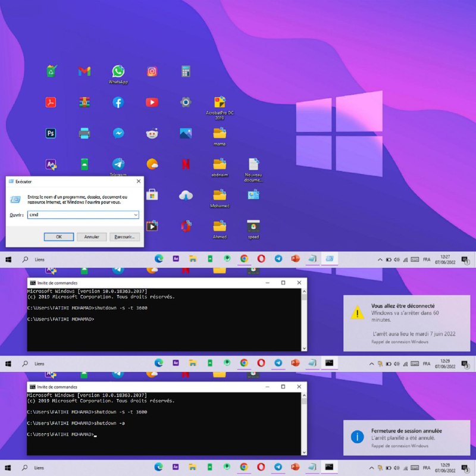Confirm with OK in the Exécuter dialog
The width and height of the screenshot is (476, 476).
click(59, 237)
